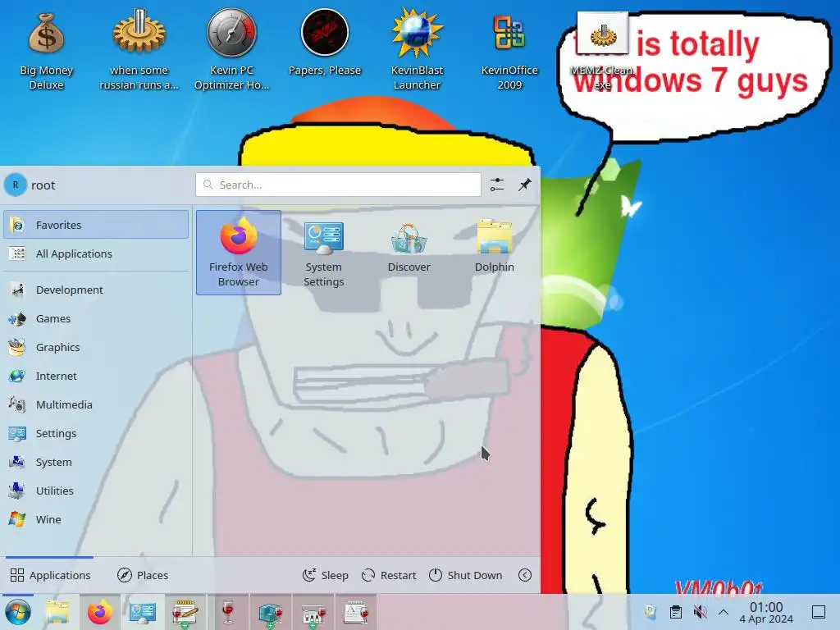The width and height of the screenshot is (840, 630).
Task: Click Wine text document taskbar icon
Action: tap(356, 612)
